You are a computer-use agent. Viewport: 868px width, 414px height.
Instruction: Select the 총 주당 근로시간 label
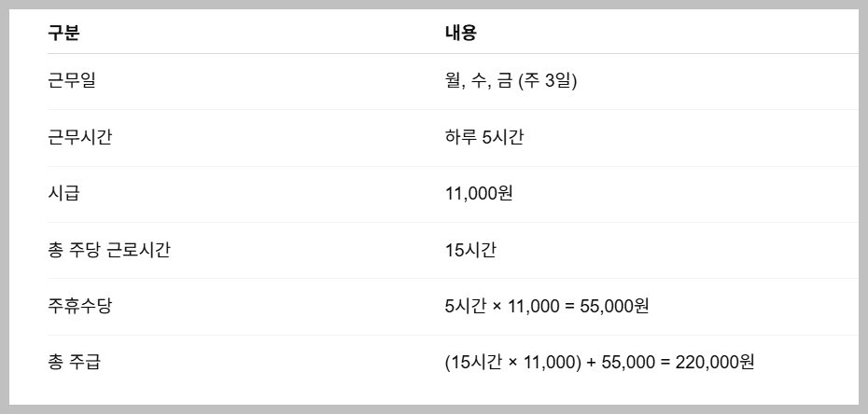(x=108, y=249)
